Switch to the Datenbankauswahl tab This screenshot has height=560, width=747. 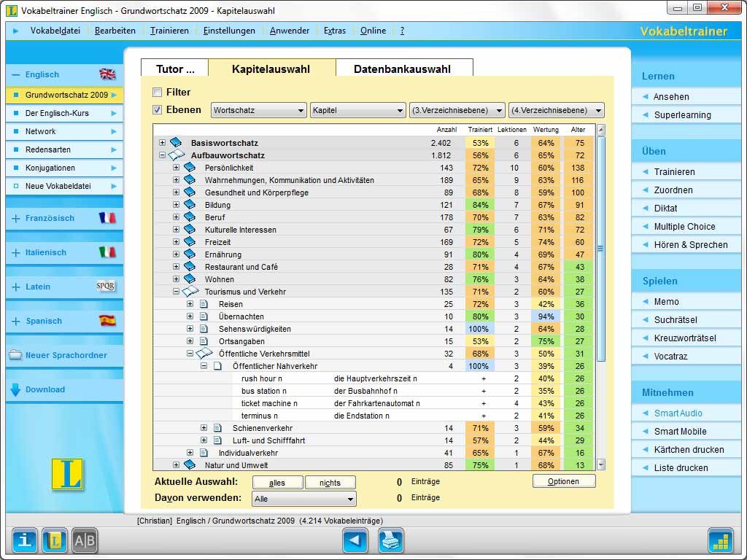tap(403, 69)
